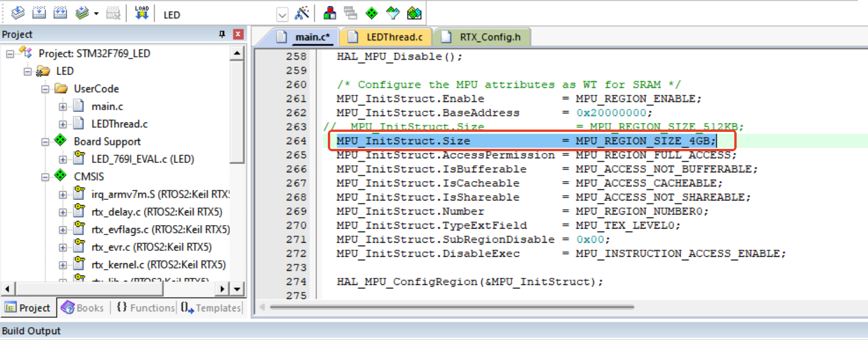Expand the main.c node in tree
The image size is (868, 340).
pyautogui.click(x=63, y=107)
